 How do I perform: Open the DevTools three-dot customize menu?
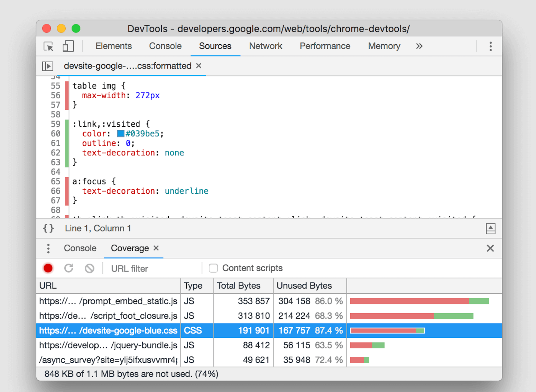pyautogui.click(x=490, y=46)
